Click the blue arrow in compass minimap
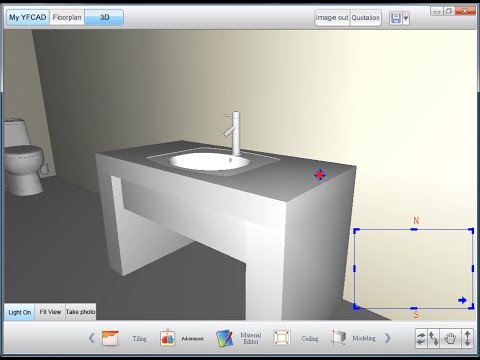Viewport: 480px width, 360px height. 462,300
